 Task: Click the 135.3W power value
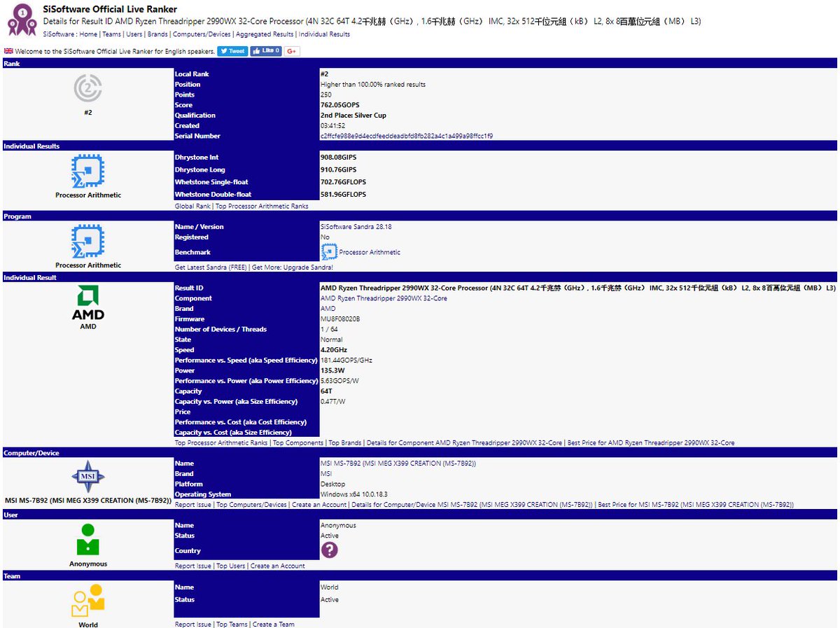pyautogui.click(x=332, y=370)
